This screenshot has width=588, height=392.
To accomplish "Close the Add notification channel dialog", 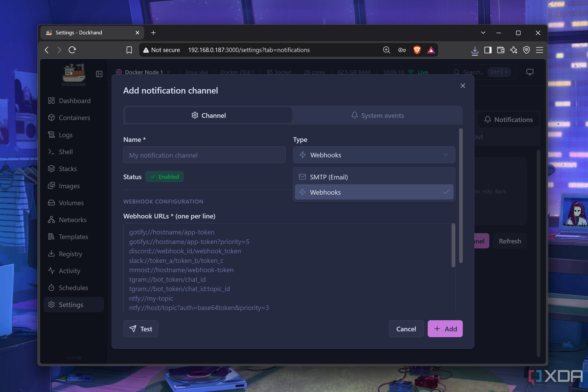I will pyautogui.click(x=463, y=86).
